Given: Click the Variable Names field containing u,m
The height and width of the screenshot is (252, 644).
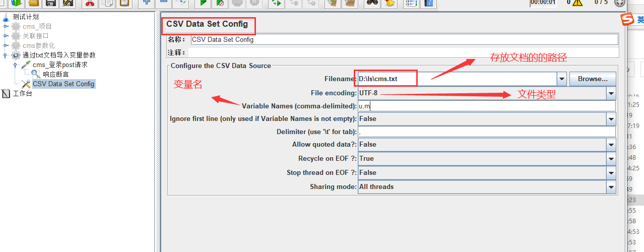Looking at the screenshot, I should (486, 106).
